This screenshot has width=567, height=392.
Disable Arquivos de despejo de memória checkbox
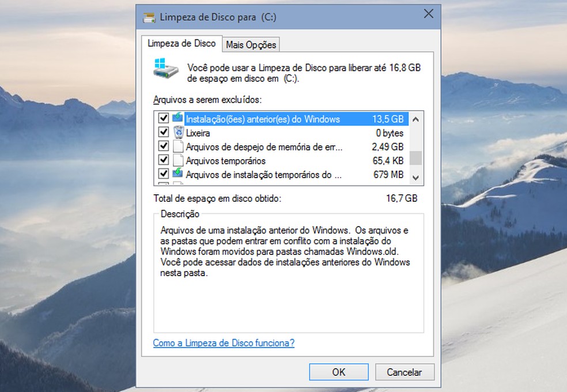click(163, 146)
